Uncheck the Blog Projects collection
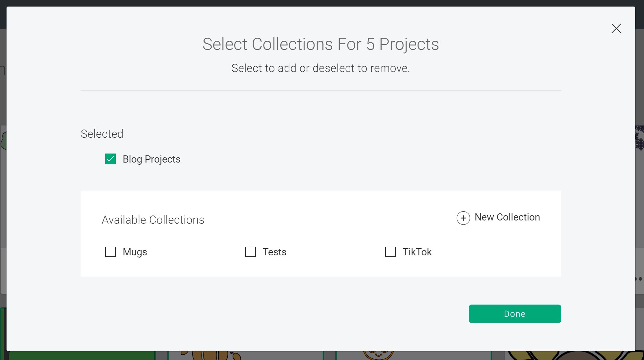This screenshot has width=644, height=360. (x=110, y=159)
